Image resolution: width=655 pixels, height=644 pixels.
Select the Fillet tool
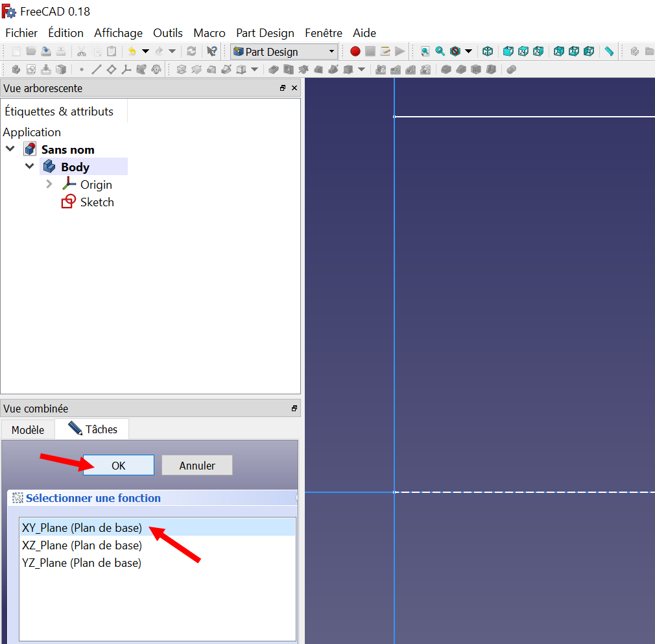(446, 69)
